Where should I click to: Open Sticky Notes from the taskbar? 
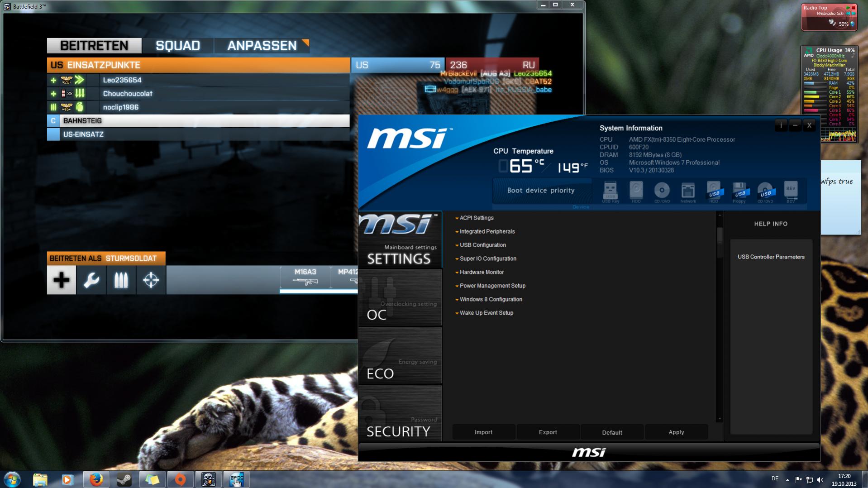pos(152,479)
